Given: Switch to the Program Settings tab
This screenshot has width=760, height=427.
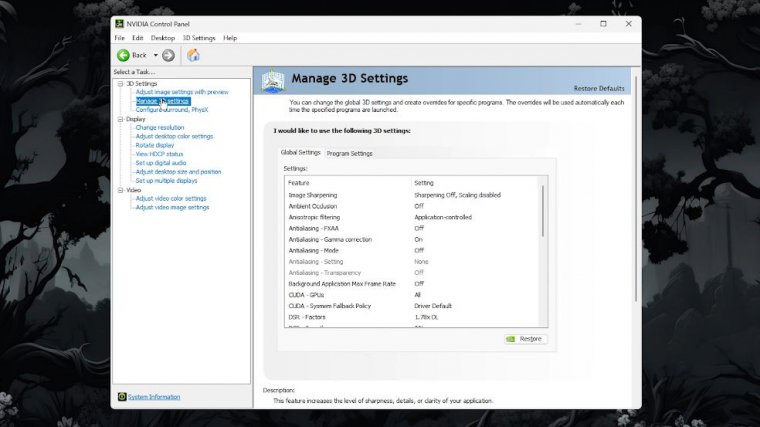Looking at the screenshot, I should pos(349,153).
